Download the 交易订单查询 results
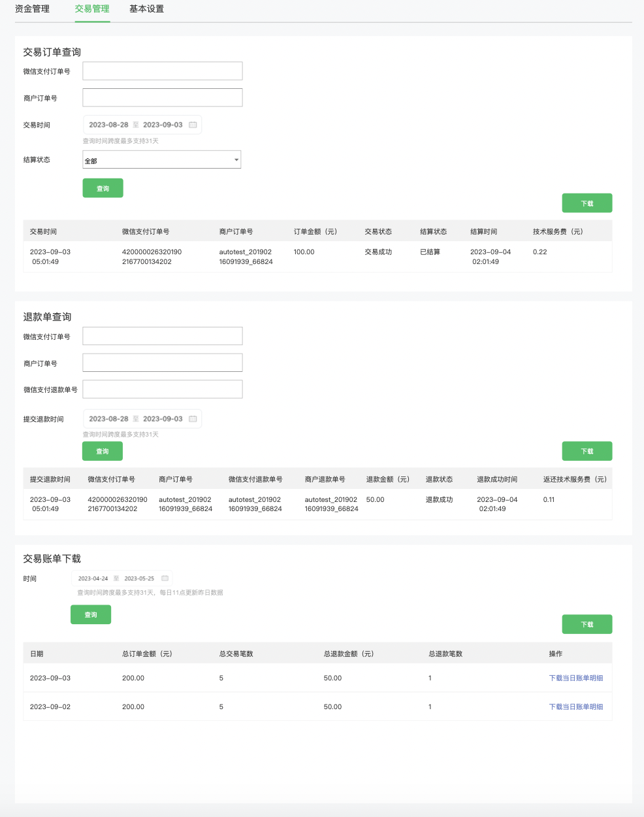The height and width of the screenshot is (817, 644). pyautogui.click(x=587, y=203)
